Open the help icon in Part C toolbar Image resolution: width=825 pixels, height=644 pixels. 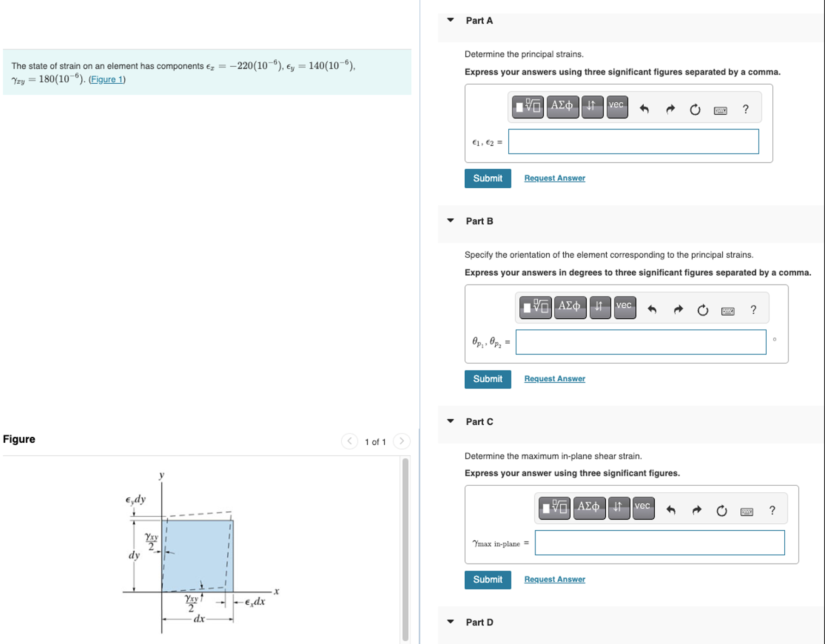point(771,510)
